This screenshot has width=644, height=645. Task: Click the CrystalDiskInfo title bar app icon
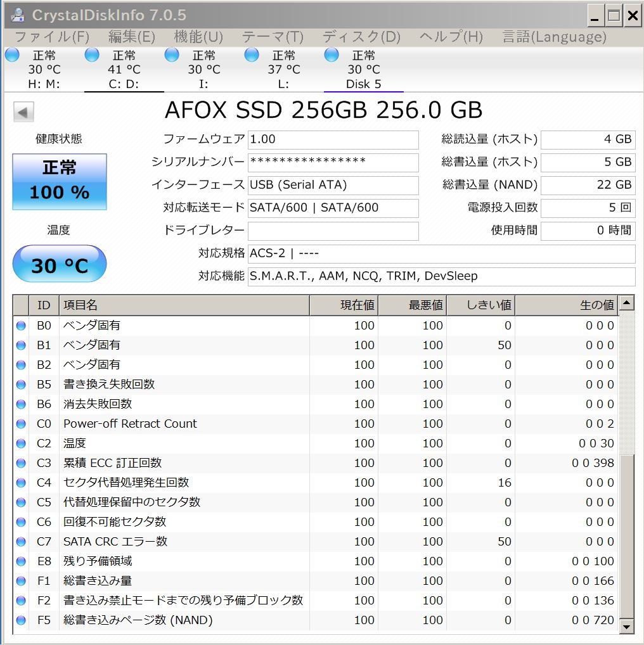pos(17,15)
